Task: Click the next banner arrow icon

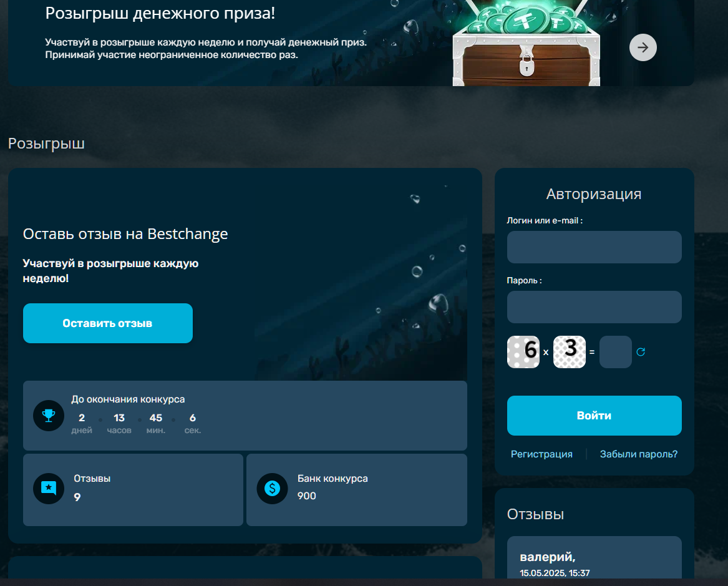Action: [643, 47]
